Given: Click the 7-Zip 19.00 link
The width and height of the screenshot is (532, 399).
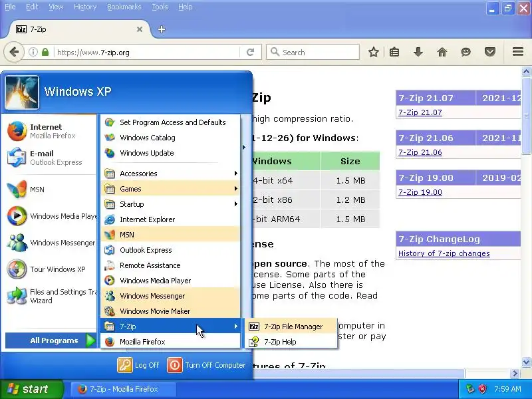Looking at the screenshot, I should click(420, 192).
